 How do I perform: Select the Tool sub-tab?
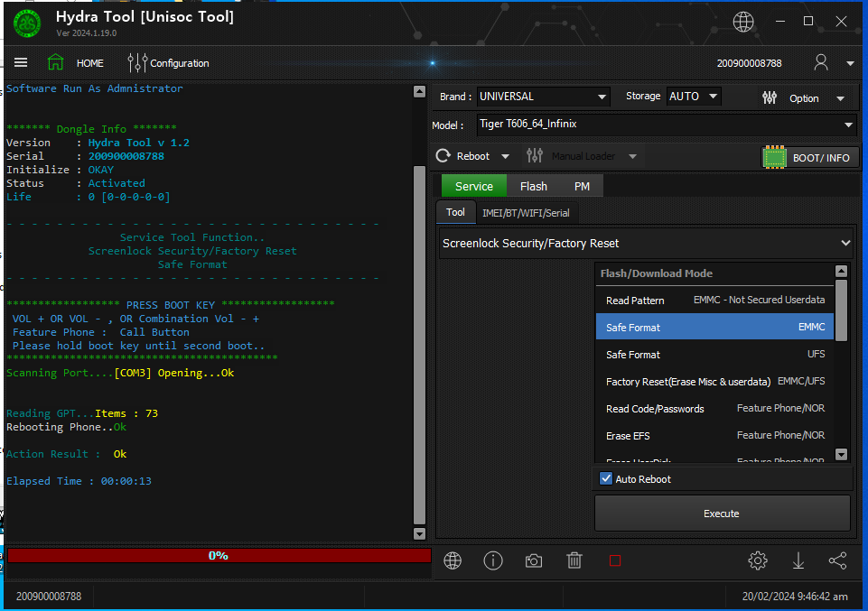(x=455, y=212)
